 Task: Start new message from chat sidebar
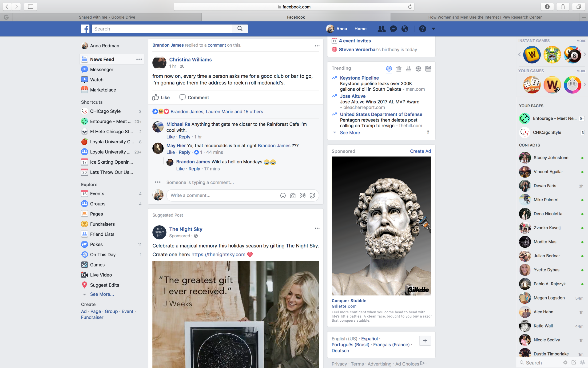tap(574, 362)
